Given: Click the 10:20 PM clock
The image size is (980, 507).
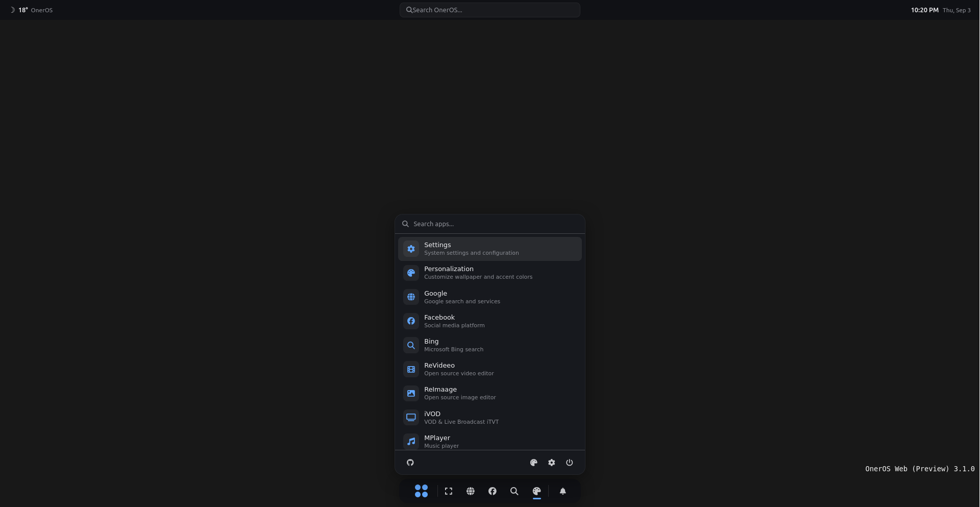Looking at the screenshot, I should [924, 10].
